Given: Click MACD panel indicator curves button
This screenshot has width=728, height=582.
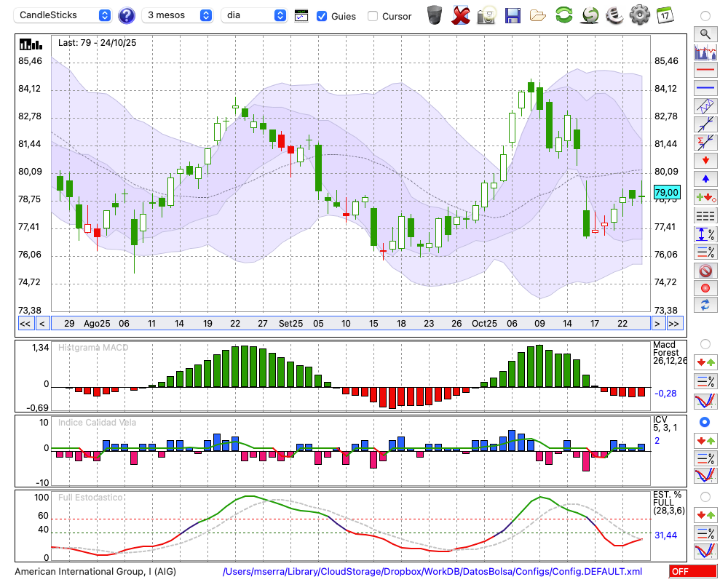Looking at the screenshot, I should (x=705, y=401).
